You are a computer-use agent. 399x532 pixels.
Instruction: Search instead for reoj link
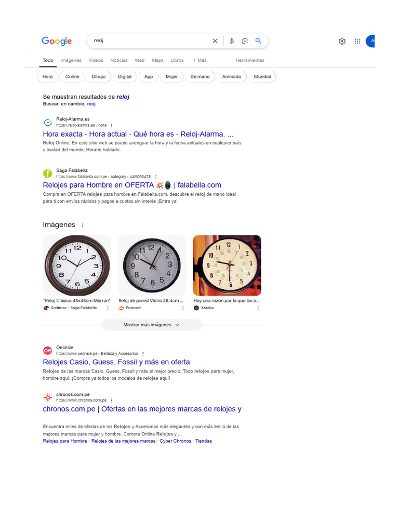tap(91, 104)
